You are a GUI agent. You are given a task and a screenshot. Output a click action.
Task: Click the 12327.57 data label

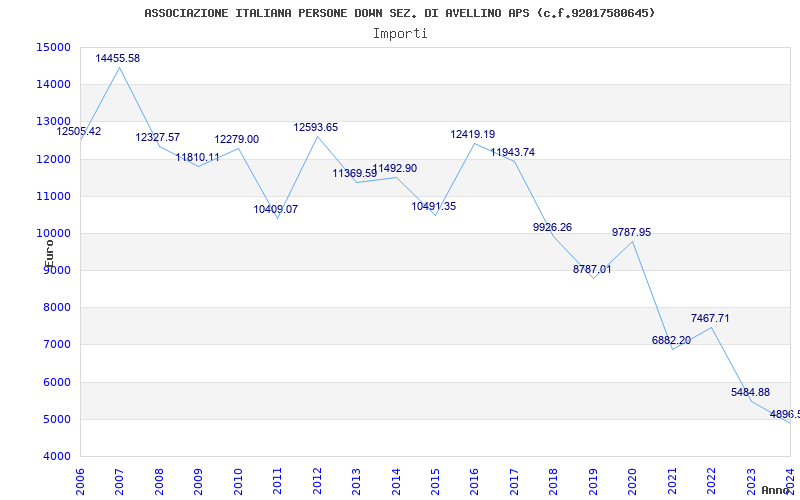(158, 138)
